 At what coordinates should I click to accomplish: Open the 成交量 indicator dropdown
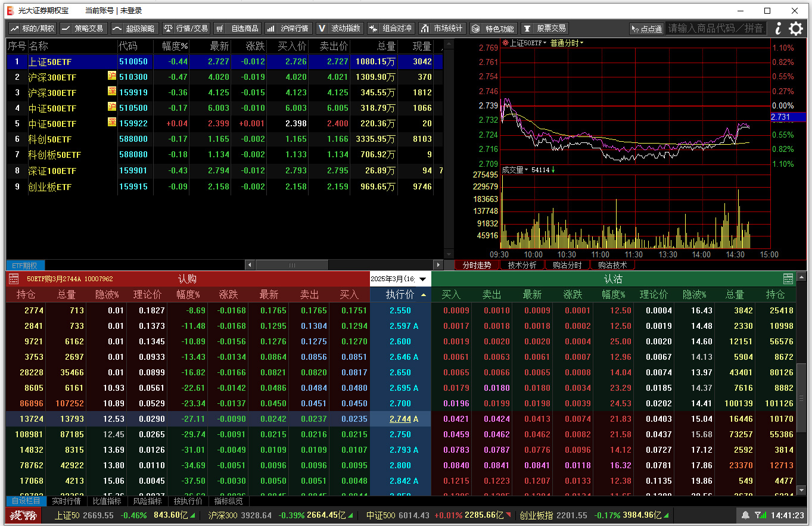point(515,170)
